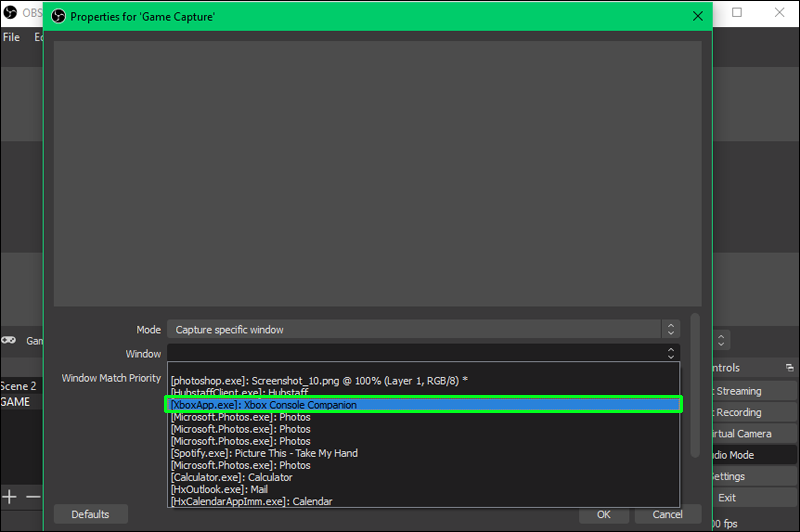Click the OBS logo in dialog title
The image size is (800, 532).
59,16
